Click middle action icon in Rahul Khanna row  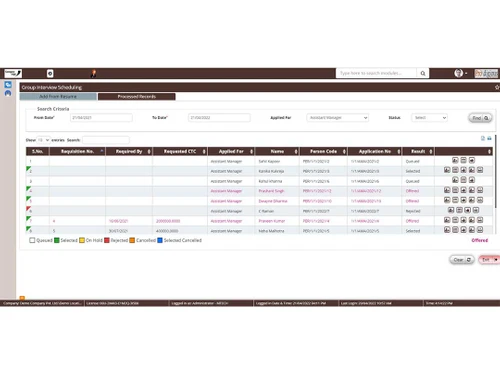pyautogui.click(x=463, y=180)
